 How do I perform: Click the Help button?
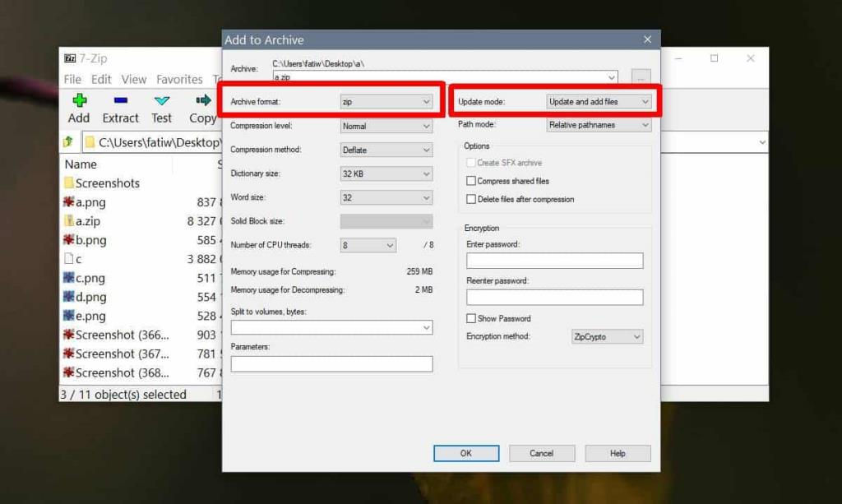point(618,453)
